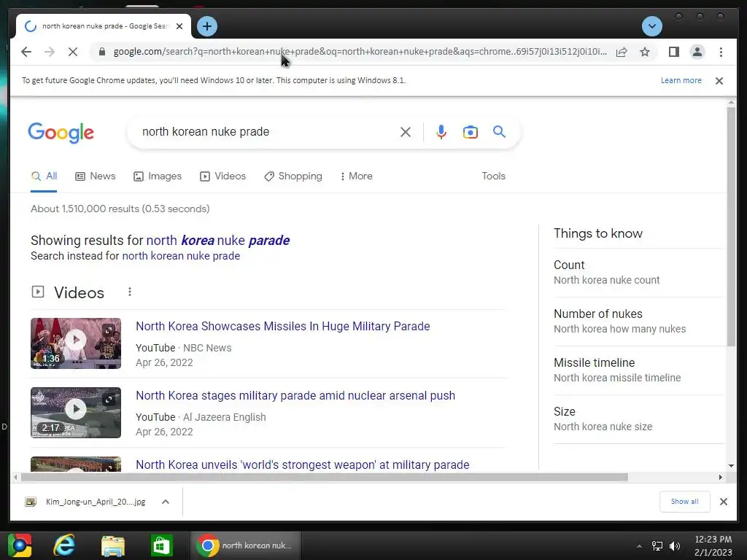The height and width of the screenshot is (560, 747).
Task: Expand the More search options
Action: point(356,176)
